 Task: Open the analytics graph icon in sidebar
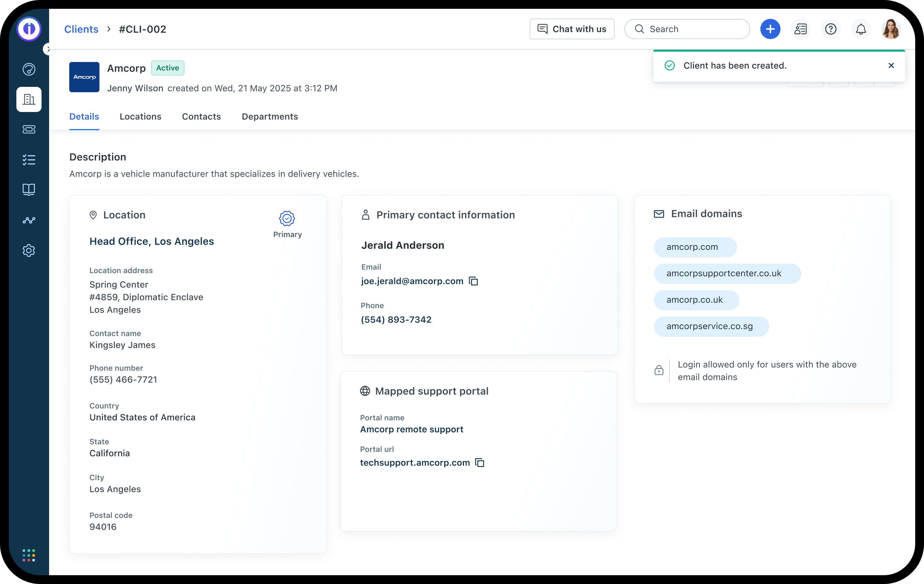(x=29, y=220)
